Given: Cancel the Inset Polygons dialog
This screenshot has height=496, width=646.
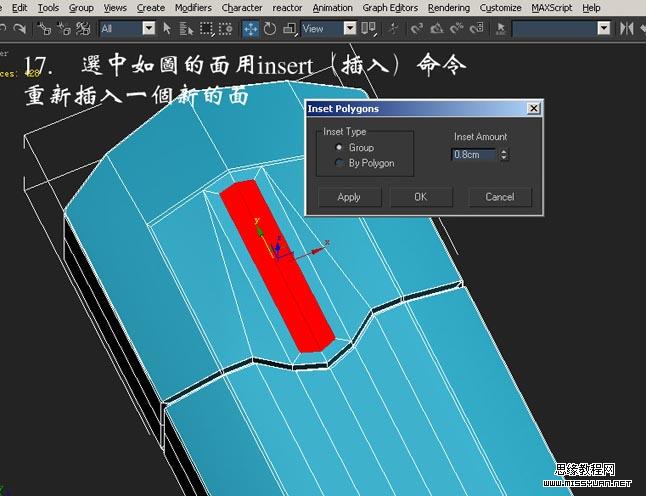Looking at the screenshot, I should (500, 197).
